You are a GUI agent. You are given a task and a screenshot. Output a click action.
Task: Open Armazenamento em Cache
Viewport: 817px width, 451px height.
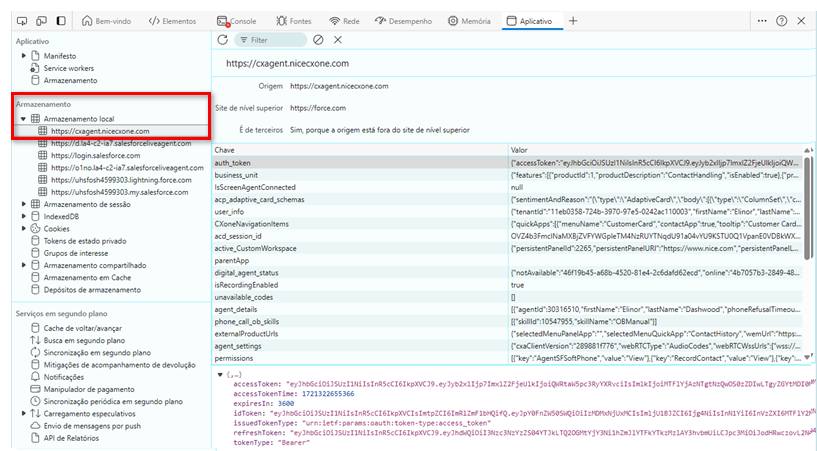[87, 278]
